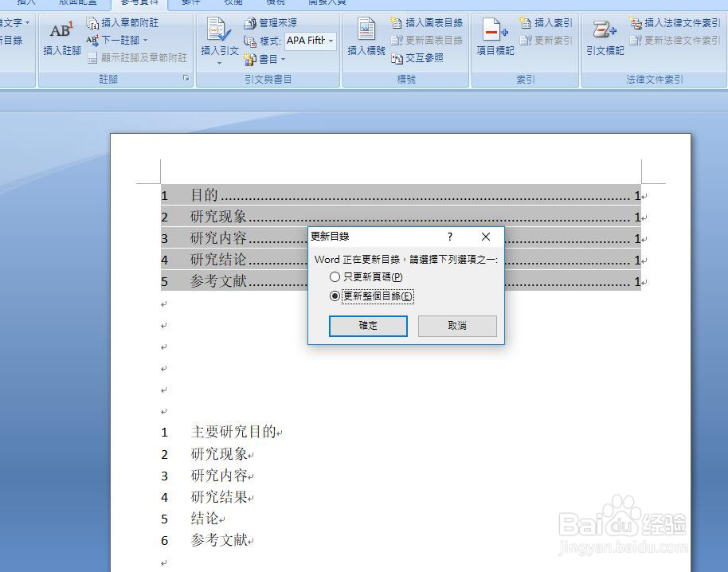Image resolution: width=728 pixels, height=572 pixels.
Task: Click 更新法律文件索引
Action: (675, 41)
